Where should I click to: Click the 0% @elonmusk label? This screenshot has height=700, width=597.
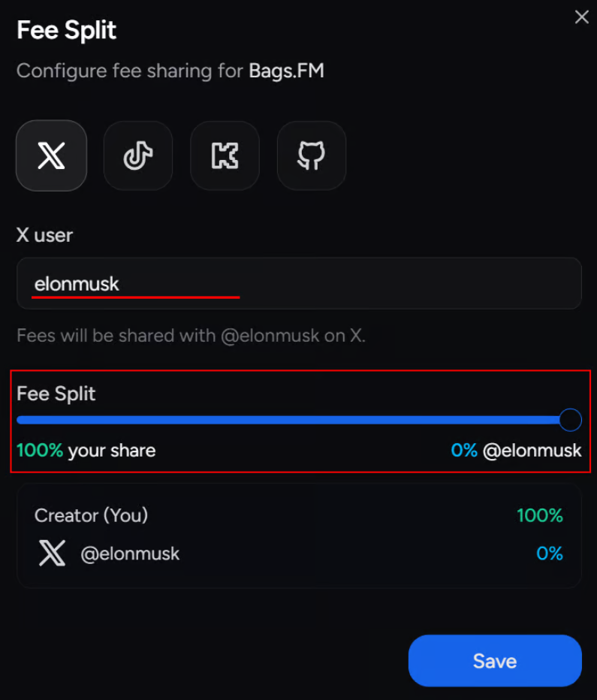click(516, 451)
